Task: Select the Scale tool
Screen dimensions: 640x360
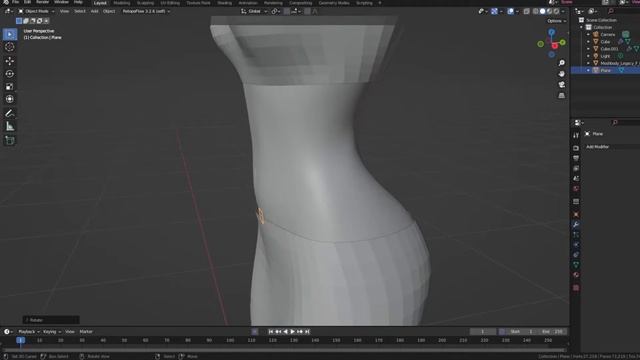Action: 10,87
